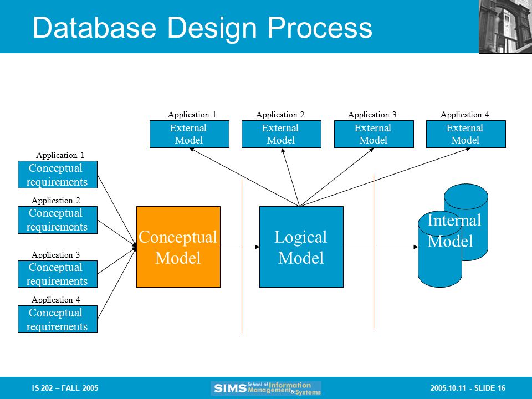Click Application 4 Conceptual requirements box
532x399 pixels.
[x=58, y=319]
